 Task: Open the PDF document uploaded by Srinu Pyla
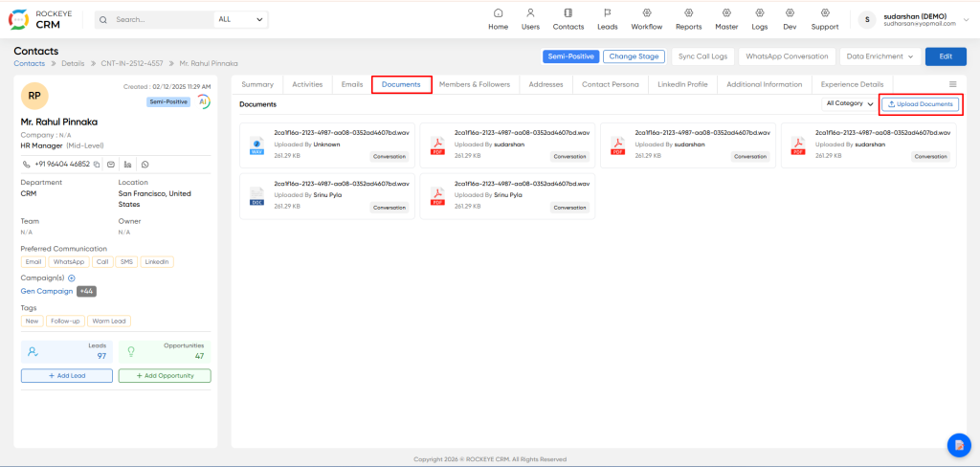coord(507,197)
